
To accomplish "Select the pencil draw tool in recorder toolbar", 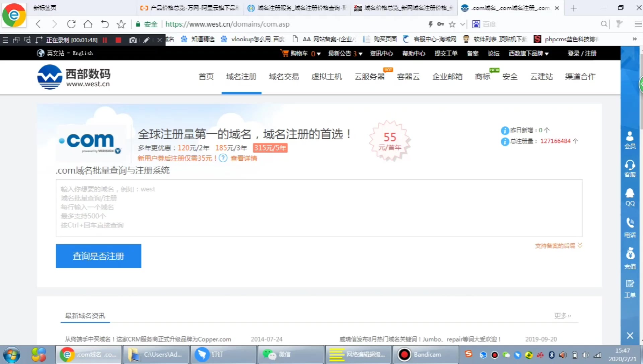I will click(146, 40).
